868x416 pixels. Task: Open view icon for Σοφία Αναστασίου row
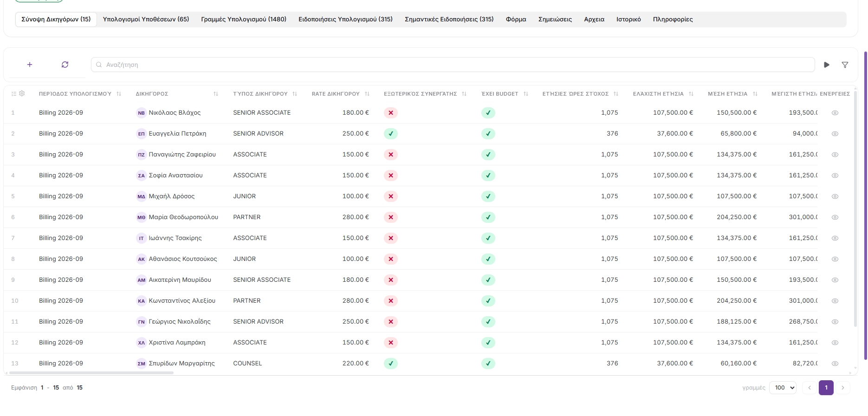pyautogui.click(x=835, y=175)
